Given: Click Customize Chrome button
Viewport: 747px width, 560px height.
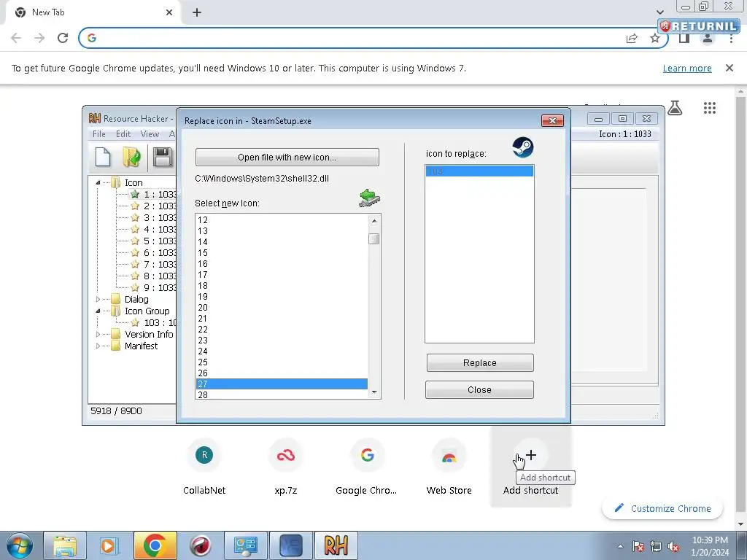Looking at the screenshot, I should click(662, 508).
